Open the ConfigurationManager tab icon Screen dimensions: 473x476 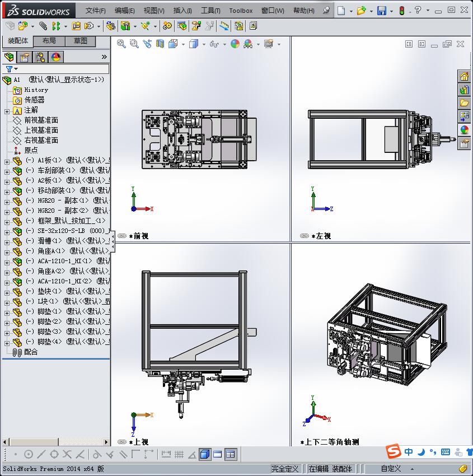[40, 57]
